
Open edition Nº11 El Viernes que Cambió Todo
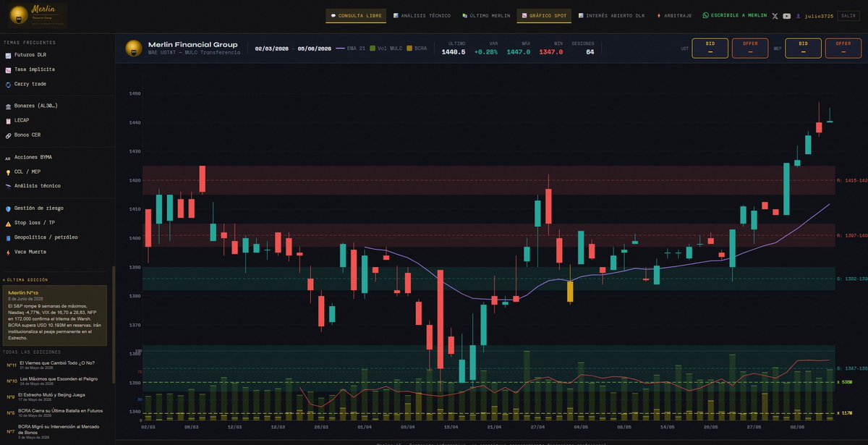(55, 365)
